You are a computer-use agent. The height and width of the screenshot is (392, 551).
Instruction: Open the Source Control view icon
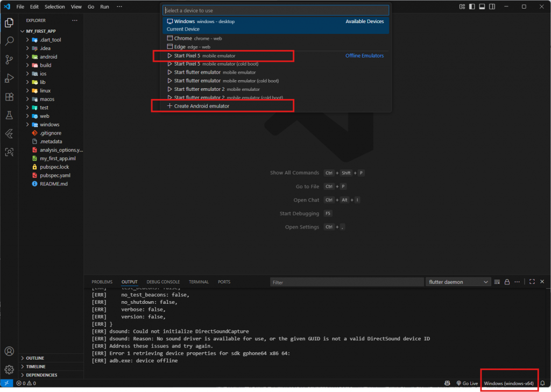point(10,60)
